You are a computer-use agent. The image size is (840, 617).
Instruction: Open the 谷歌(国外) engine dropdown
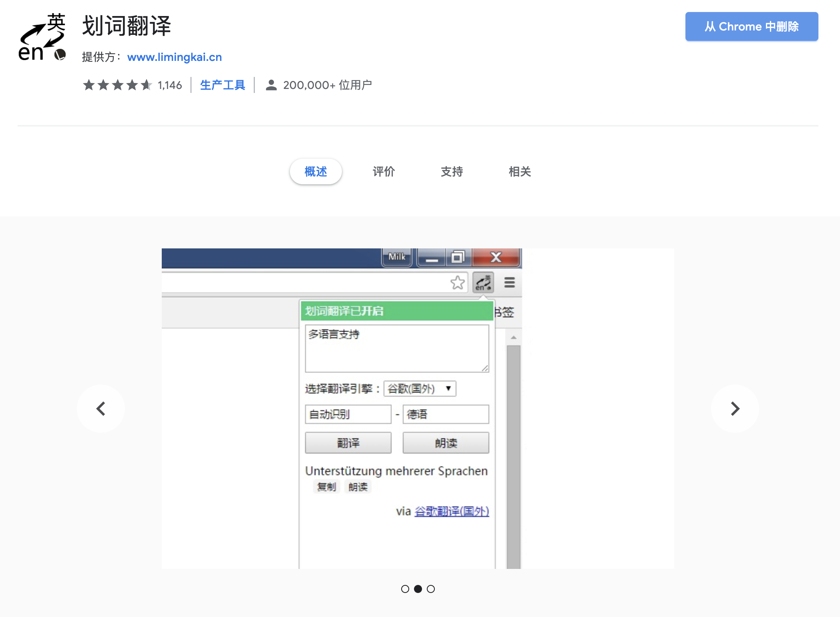coord(420,389)
